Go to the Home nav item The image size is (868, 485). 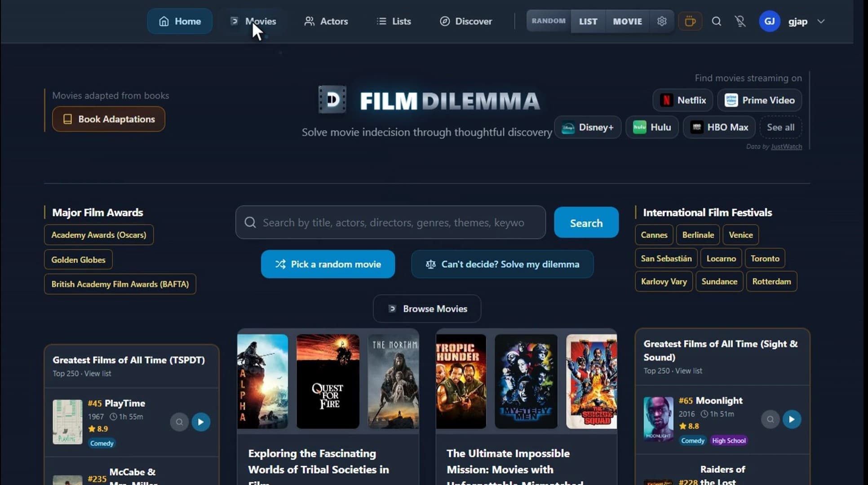[x=180, y=21]
